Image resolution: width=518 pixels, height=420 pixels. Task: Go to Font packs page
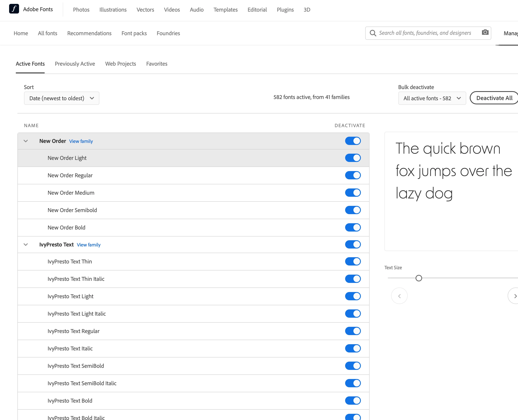point(134,33)
